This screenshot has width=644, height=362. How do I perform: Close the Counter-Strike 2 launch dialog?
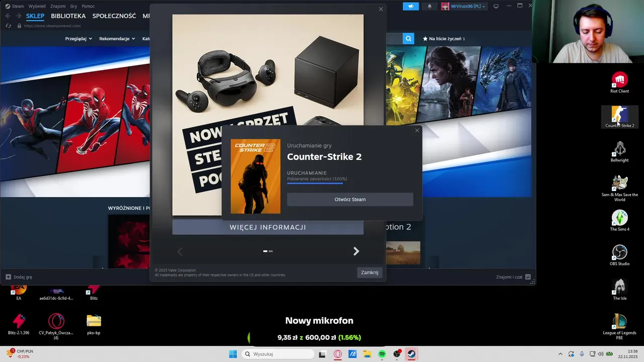(417, 131)
